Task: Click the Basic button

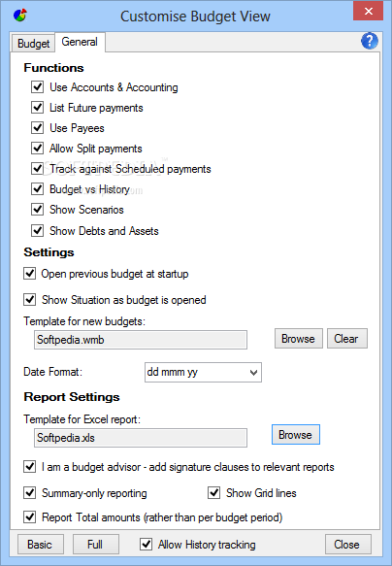Action: (x=41, y=545)
